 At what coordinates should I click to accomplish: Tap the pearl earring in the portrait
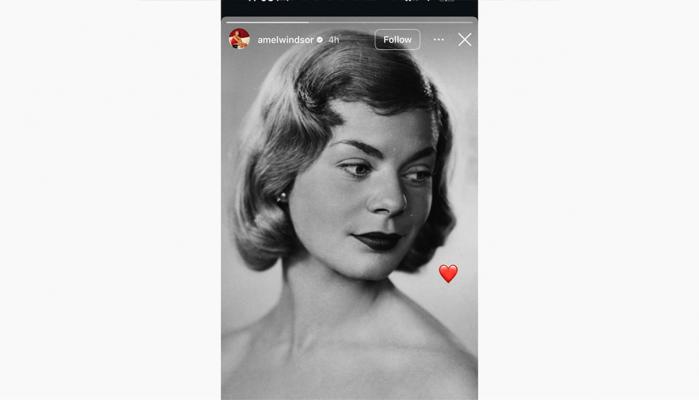(x=282, y=197)
